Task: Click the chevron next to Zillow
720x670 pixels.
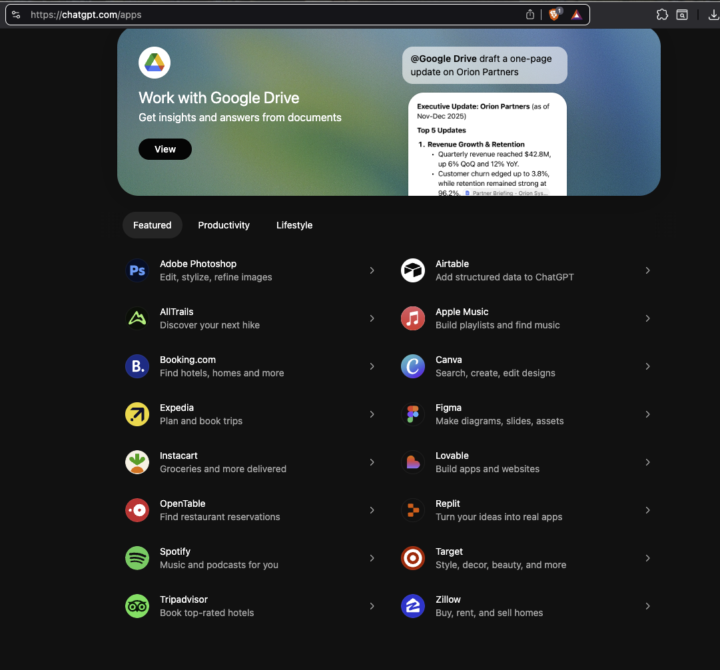Action: (648, 606)
